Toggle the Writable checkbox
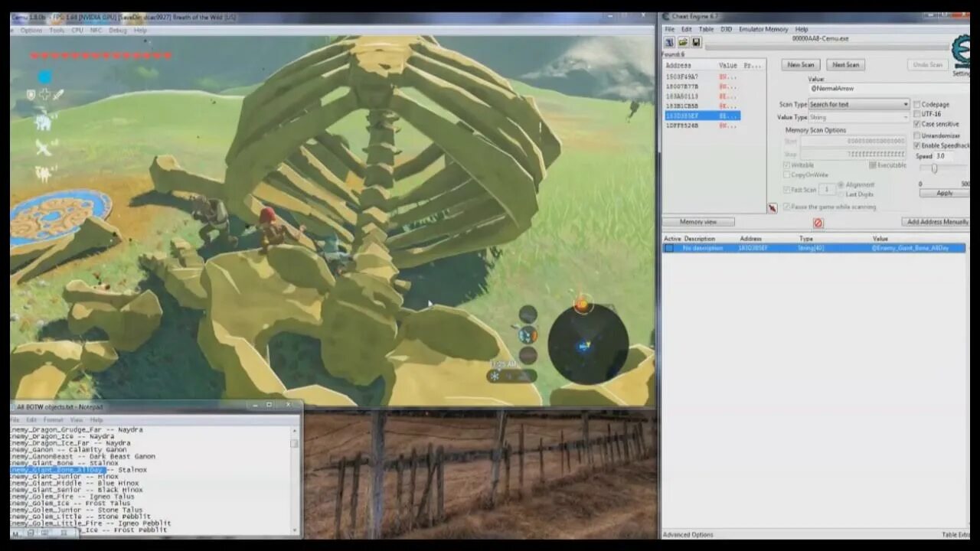Viewport: 980px width, 551px height. pyautogui.click(x=786, y=165)
